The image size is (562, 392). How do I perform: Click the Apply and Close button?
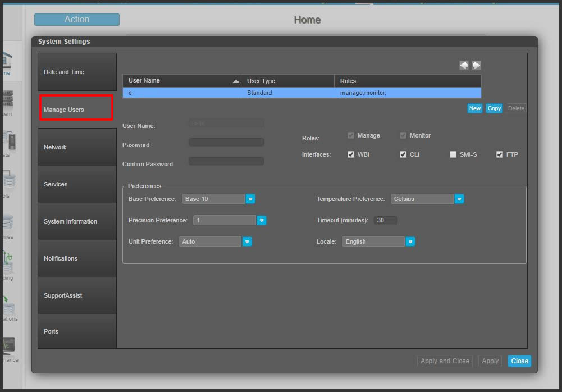click(445, 361)
